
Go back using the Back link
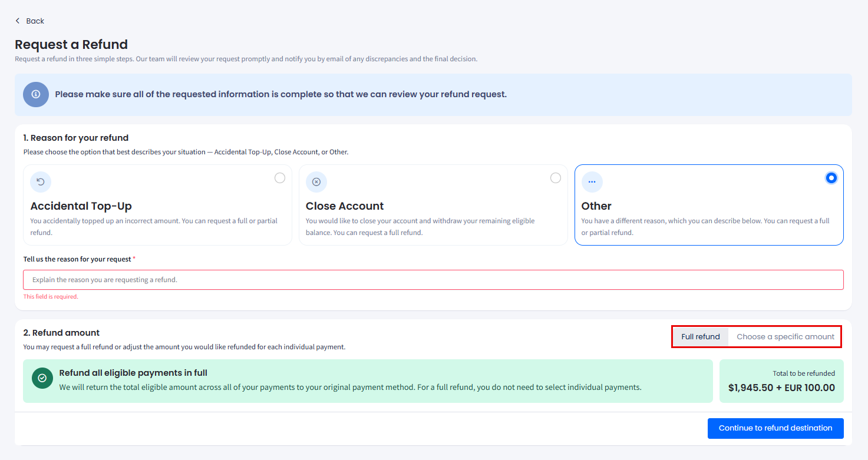pos(29,21)
